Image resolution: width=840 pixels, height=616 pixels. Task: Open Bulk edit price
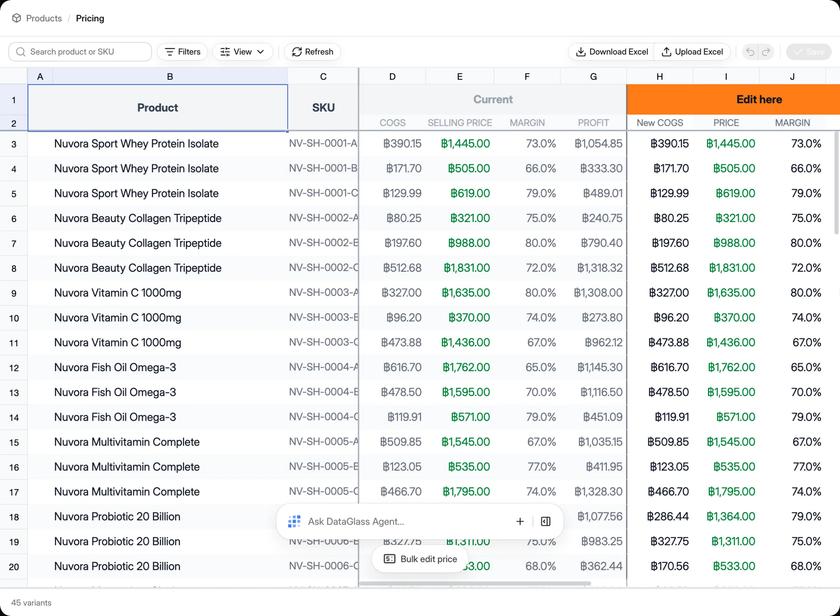420,559
